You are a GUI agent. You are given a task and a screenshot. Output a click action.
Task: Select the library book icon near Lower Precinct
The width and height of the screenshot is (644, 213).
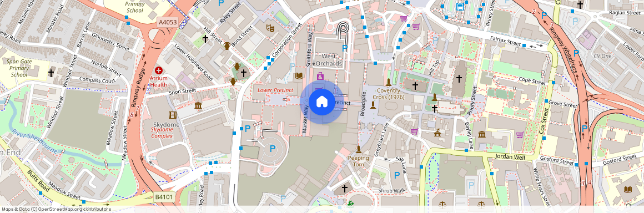[299, 76]
